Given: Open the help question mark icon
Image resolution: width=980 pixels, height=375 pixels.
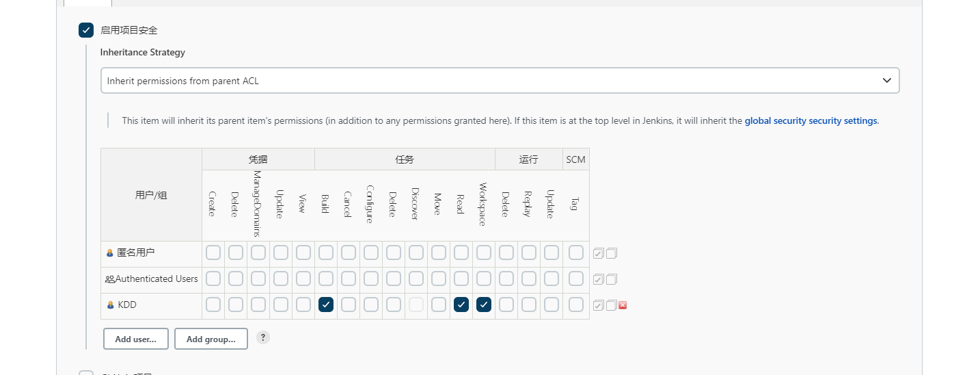Looking at the screenshot, I should coord(263,337).
